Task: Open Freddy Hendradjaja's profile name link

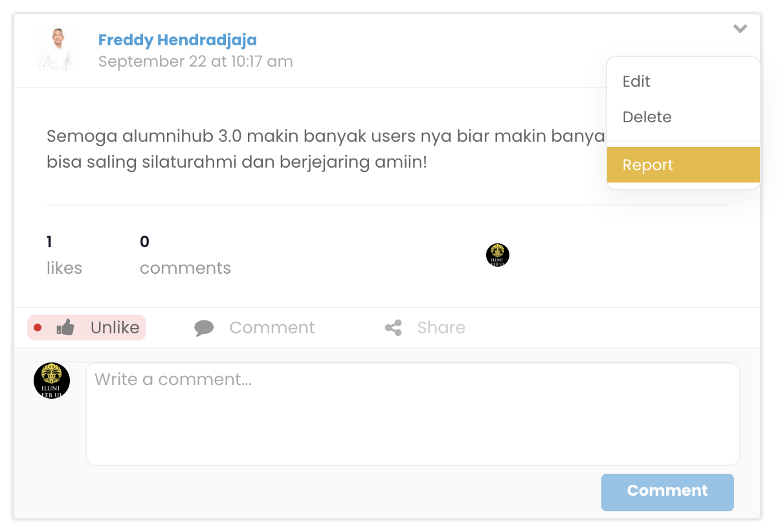Action: pos(177,40)
